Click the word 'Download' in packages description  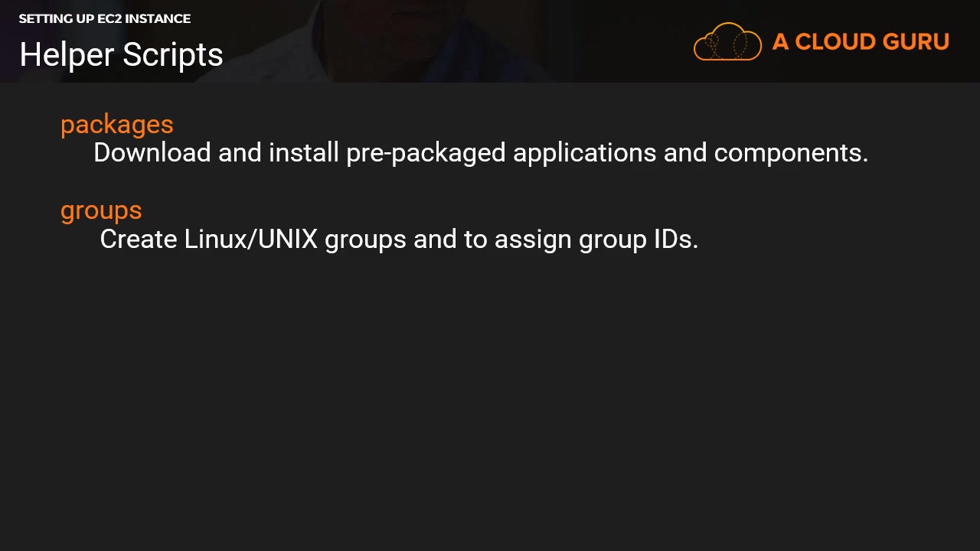point(152,153)
